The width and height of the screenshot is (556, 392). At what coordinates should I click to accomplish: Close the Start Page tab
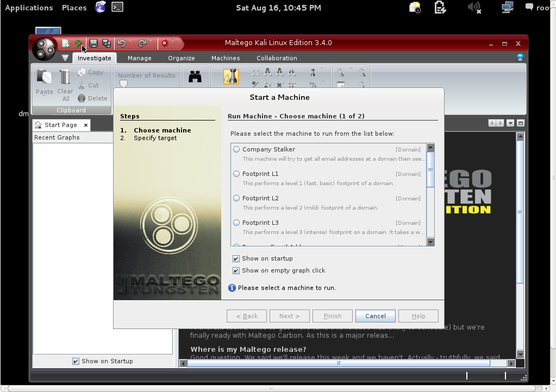click(85, 125)
